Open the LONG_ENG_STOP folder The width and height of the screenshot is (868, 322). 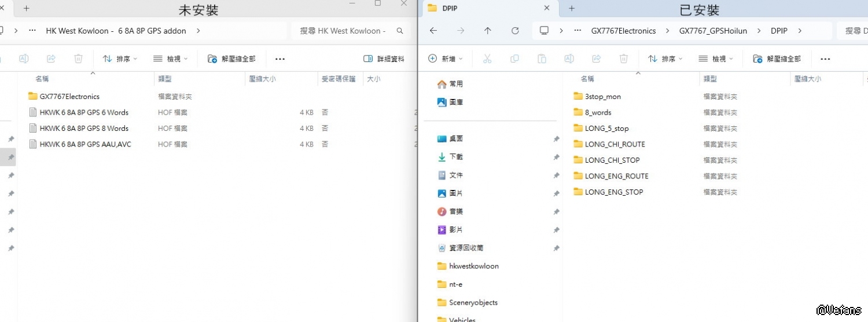608,192
